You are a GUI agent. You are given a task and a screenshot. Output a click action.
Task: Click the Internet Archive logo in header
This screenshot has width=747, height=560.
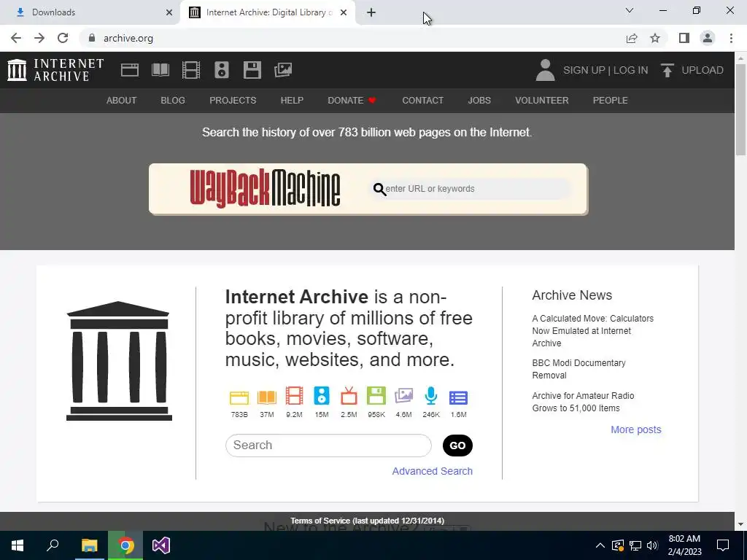pos(55,70)
